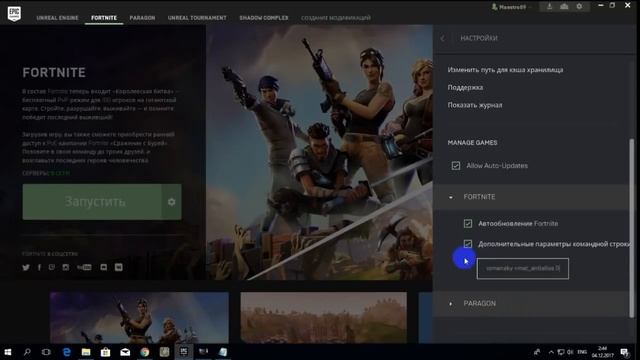Screen dimensions: 640x360
Task: Open File Explorer from taskbar
Action: (x=86, y=352)
